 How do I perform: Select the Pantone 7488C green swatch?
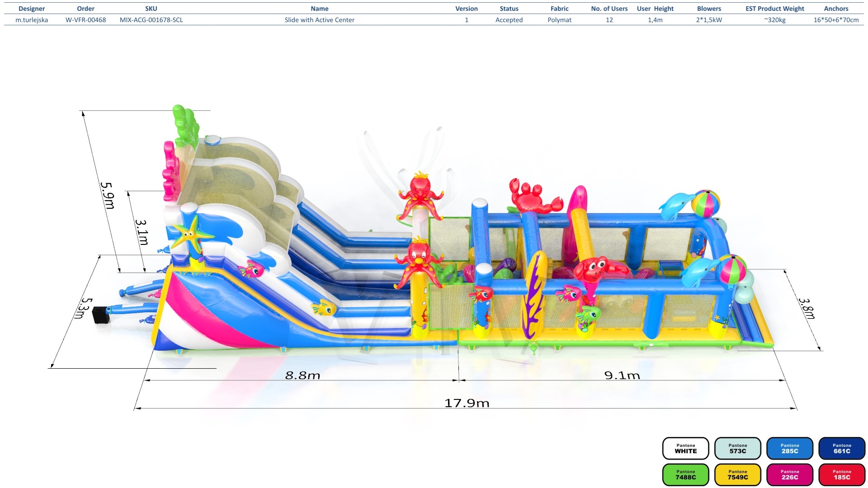(x=686, y=474)
